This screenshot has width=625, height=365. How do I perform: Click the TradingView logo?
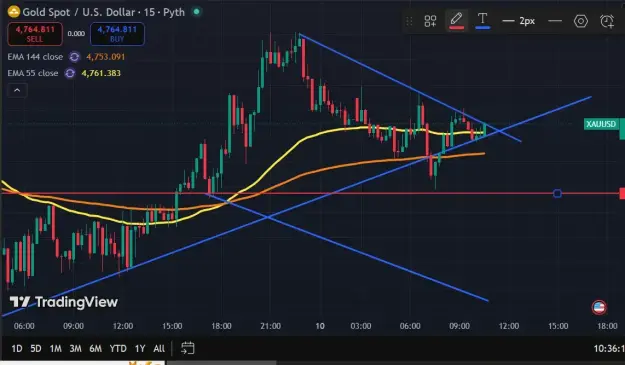click(64, 302)
